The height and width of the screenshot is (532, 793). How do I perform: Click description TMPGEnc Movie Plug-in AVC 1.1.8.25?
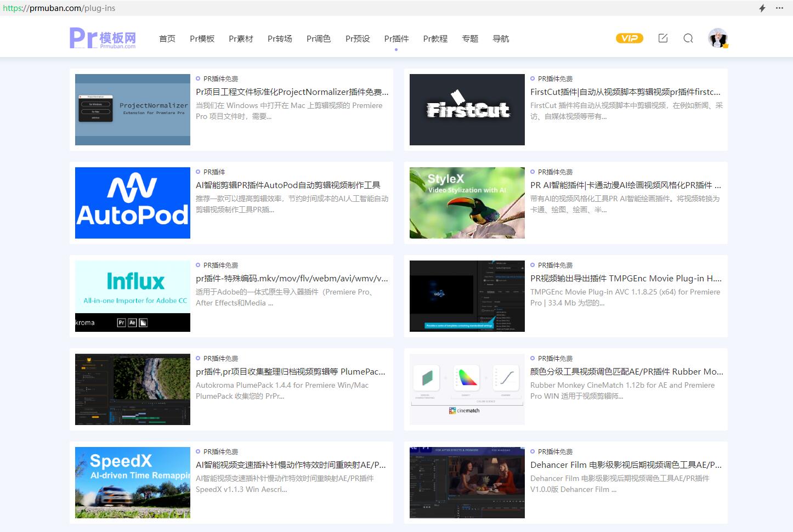[x=625, y=297]
